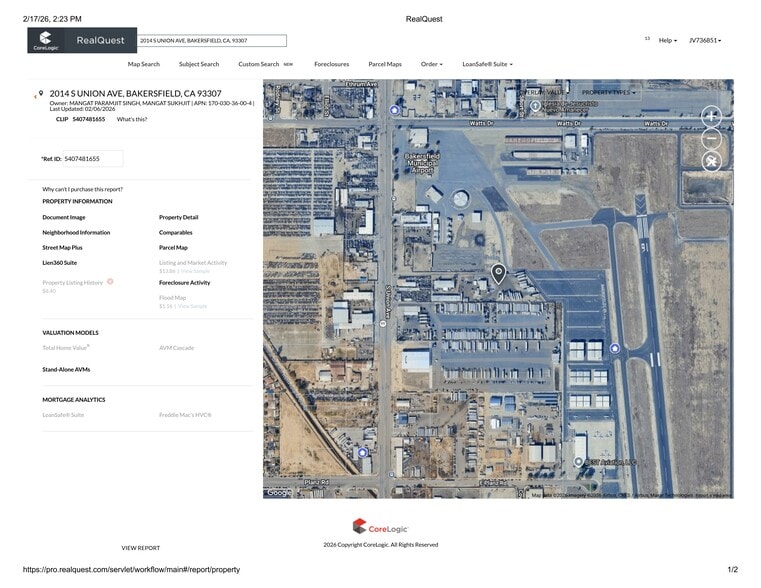The image size is (761, 588).
Task: Open the JV736851 account dropdown
Action: pos(705,40)
